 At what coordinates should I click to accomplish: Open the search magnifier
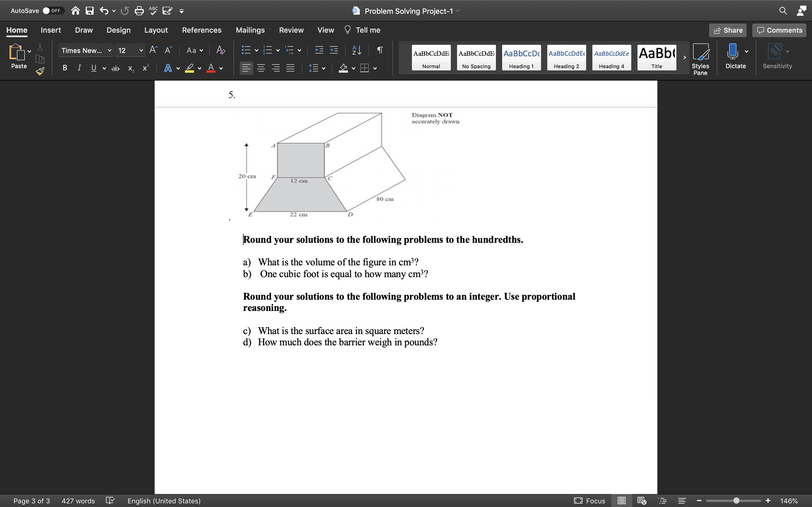coord(784,11)
